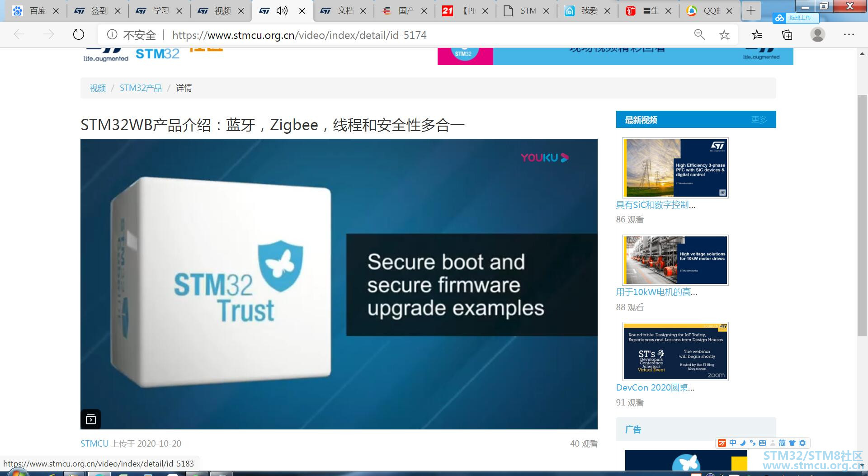868x476 pixels.
Task: Refresh the current page
Action: point(79,35)
